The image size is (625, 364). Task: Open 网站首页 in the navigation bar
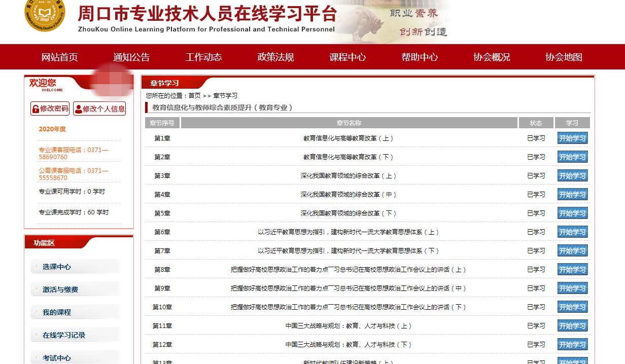[59, 57]
